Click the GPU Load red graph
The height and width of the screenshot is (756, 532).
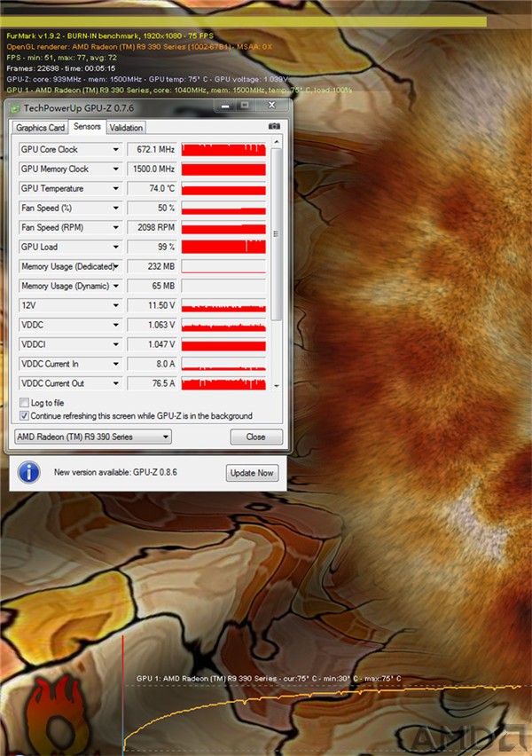(223, 247)
